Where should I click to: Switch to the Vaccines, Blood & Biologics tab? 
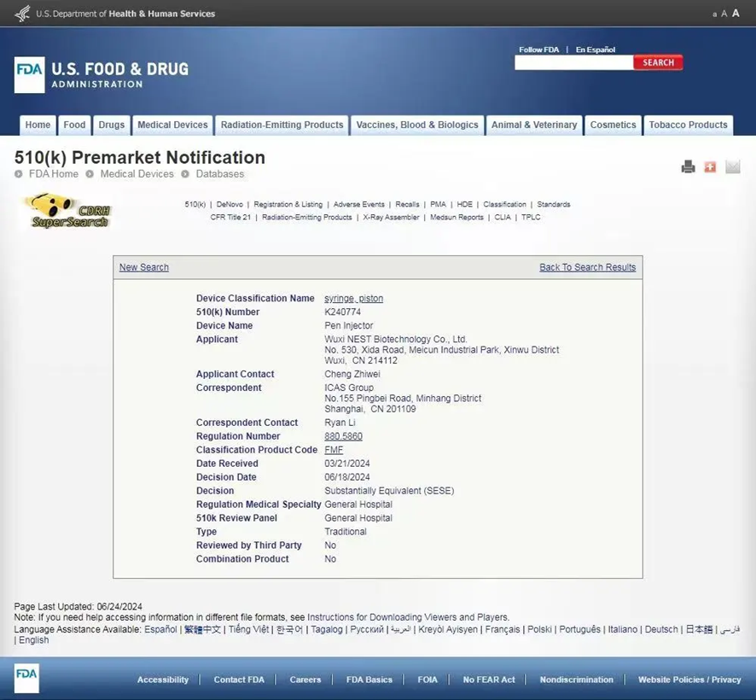tap(417, 125)
